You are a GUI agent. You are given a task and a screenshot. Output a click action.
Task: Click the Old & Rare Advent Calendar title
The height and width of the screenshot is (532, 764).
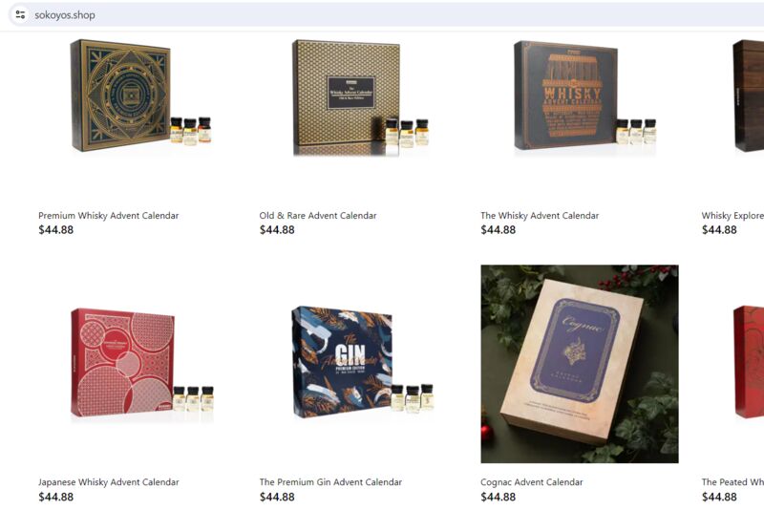pos(318,215)
